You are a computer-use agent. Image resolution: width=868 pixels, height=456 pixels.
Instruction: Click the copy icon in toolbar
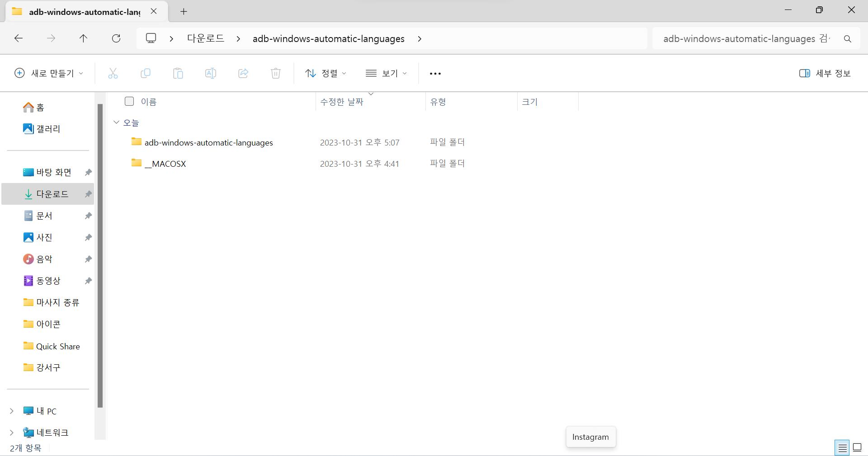(x=146, y=73)
